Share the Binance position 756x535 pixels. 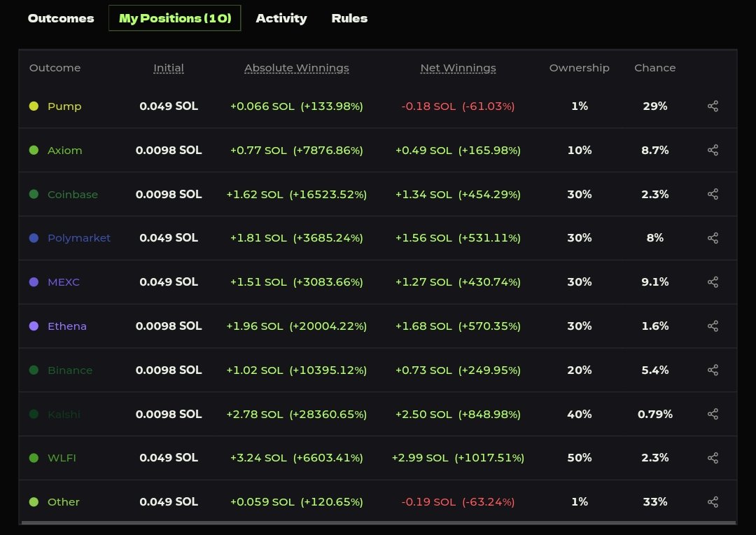[713, 370]
